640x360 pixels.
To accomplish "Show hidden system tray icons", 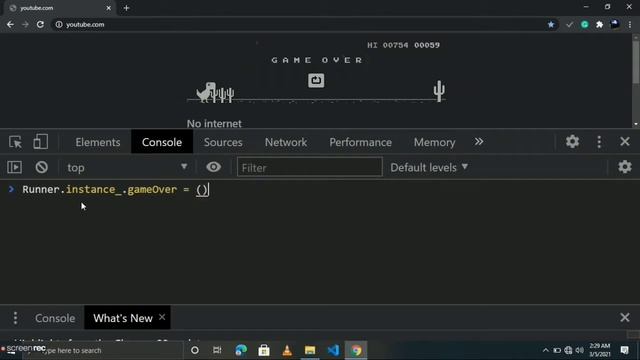I will [x=545, y=350].
